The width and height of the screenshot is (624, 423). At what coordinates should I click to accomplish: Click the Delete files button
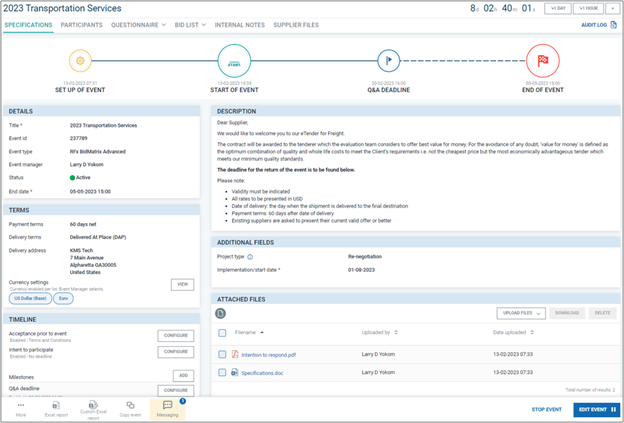coord(603,313)
